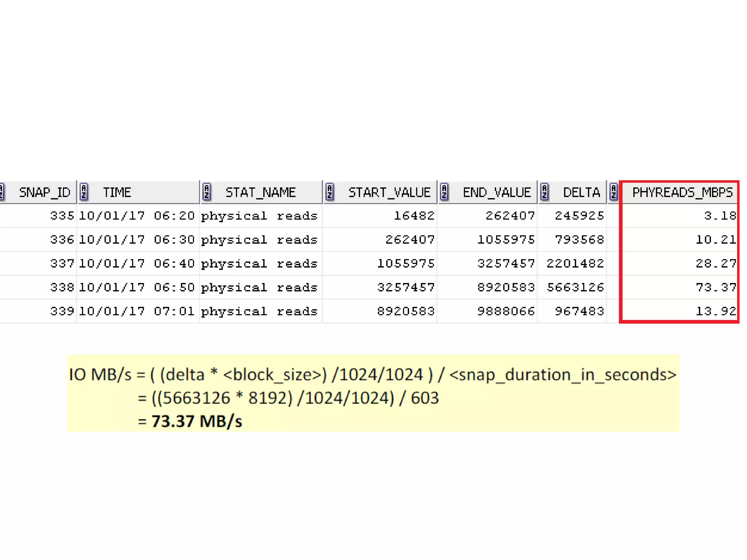Click sort icon beside DELTA column
This screenshot has height=560, width=747.
coord(544,192)
